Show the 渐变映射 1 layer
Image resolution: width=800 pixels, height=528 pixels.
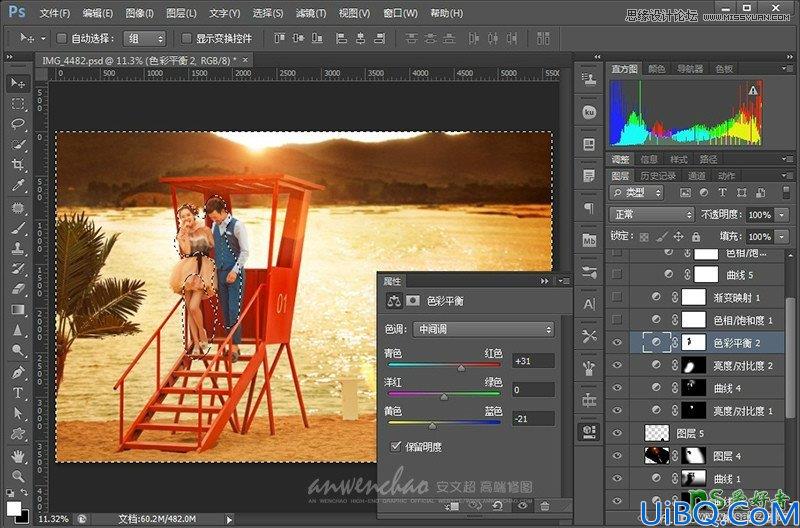click(x=617, y=297)
